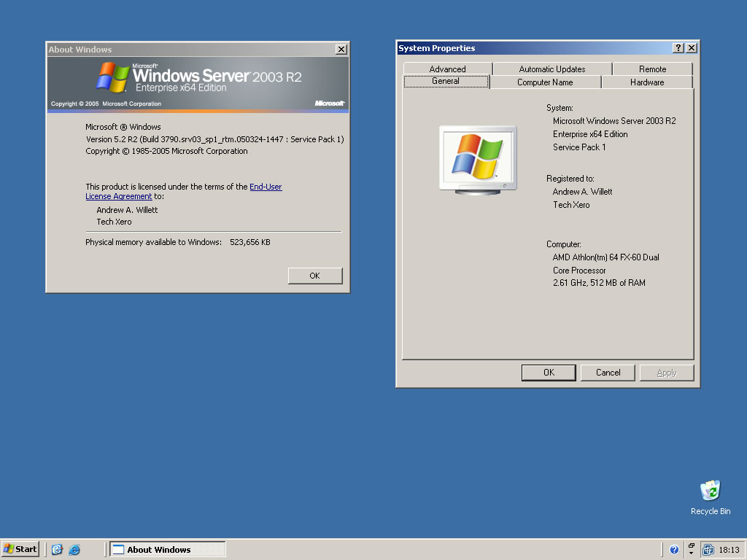Click the system tray clock

(729, 550)
